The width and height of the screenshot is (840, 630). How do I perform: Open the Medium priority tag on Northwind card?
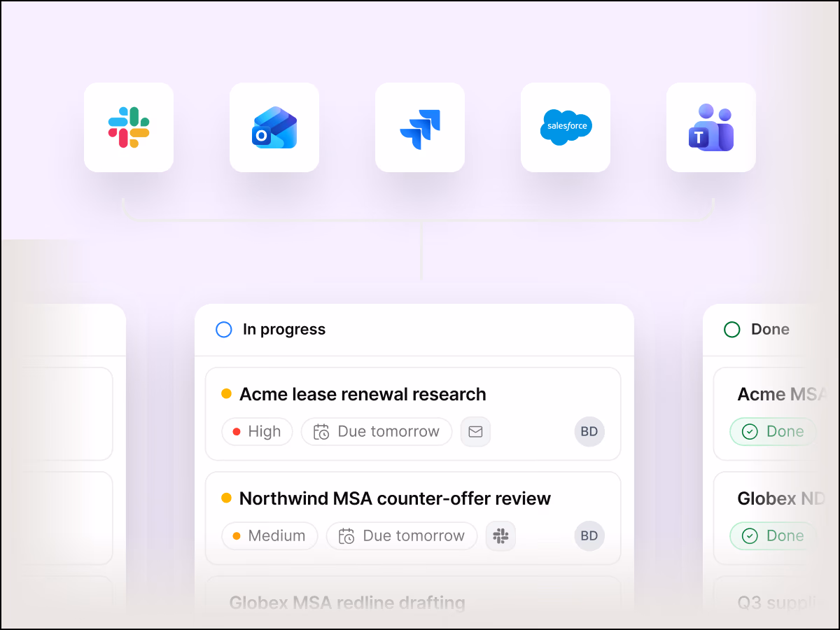tap(269, 536)
